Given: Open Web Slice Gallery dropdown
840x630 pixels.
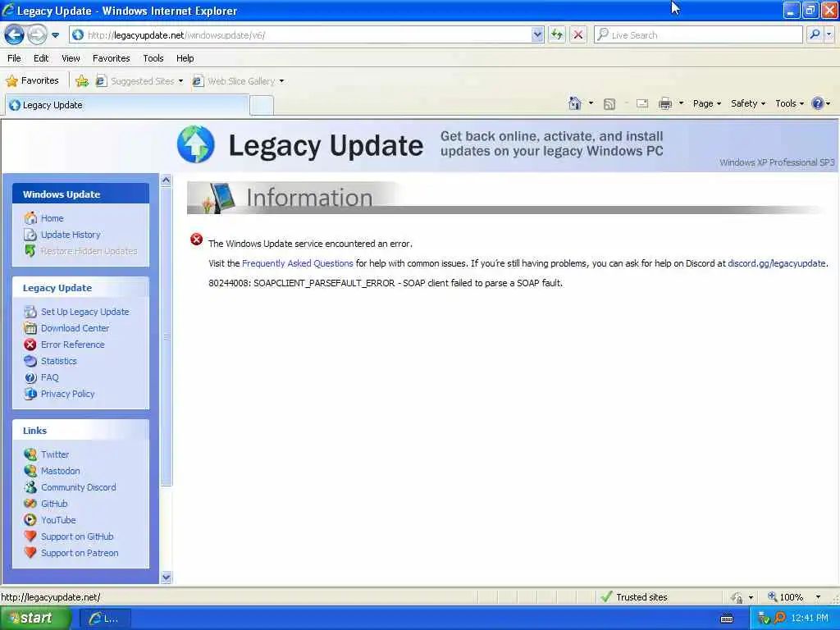Looking at the screenshot, I should click(239, 81).
